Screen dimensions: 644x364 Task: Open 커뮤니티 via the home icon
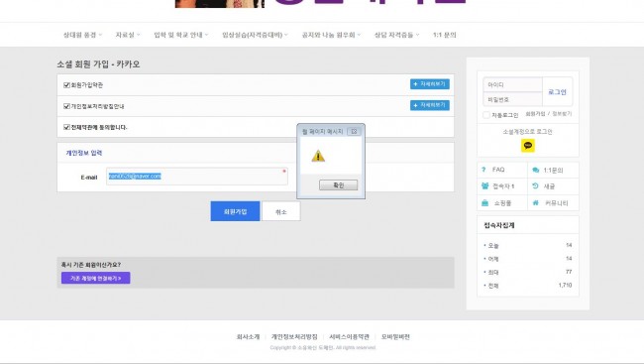536,202
